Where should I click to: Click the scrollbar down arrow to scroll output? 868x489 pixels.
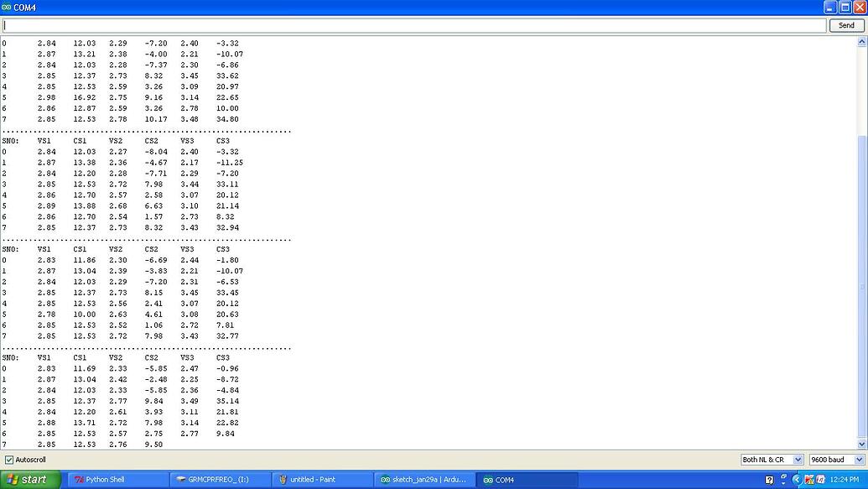pos(863,444)
